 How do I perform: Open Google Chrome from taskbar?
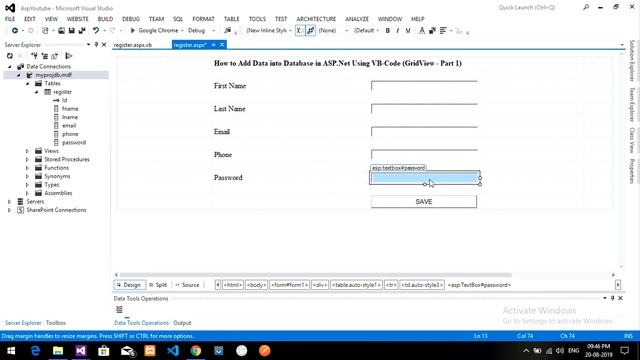click(196, 351)
